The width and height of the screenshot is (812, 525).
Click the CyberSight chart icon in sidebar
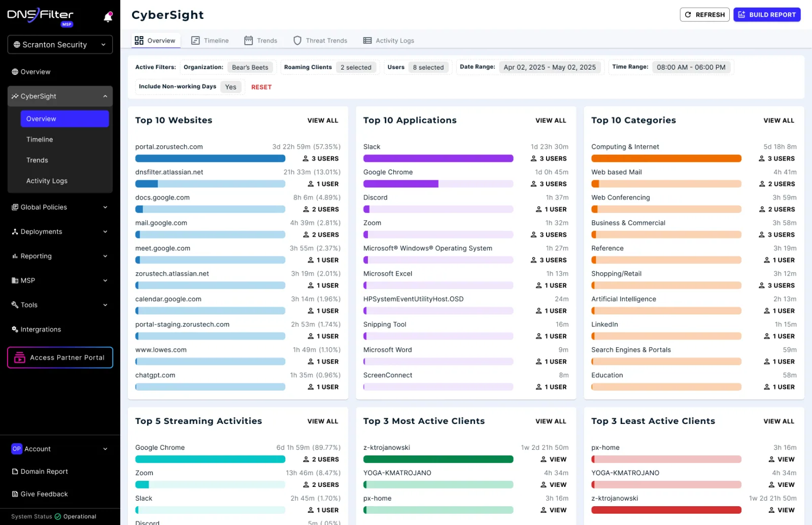15,96
